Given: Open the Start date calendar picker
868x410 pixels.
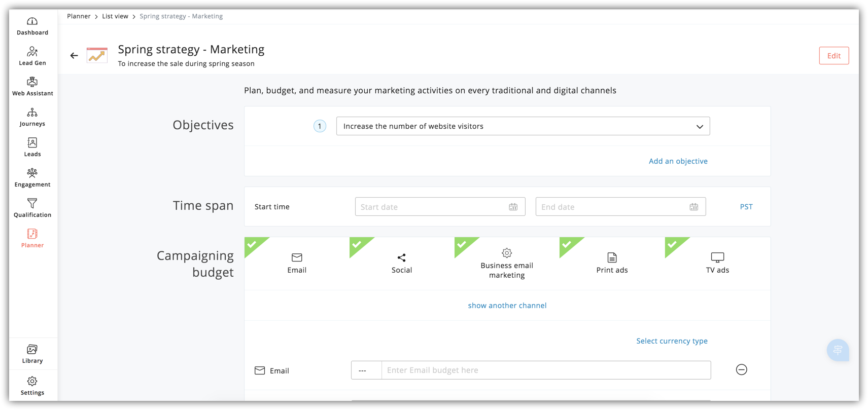Looking at the screenshot, I should tap(513, 207).
